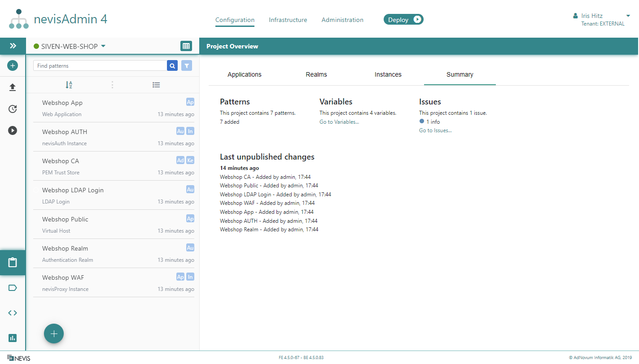Click the round add pattern floating button
The image size is (639, 364).
pos(54,334)
